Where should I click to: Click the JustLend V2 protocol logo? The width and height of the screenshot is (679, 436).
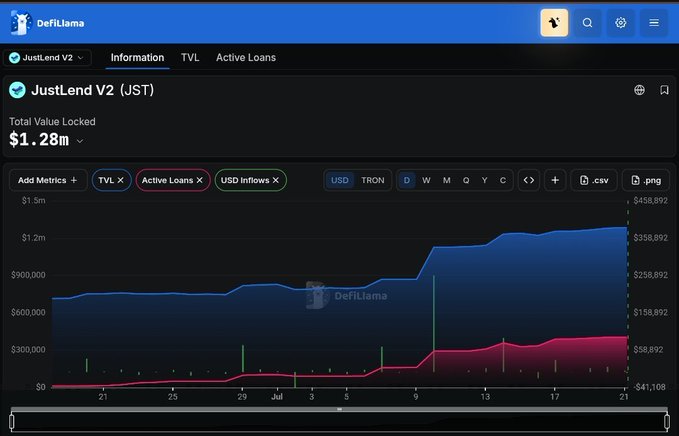[x=17, y=90]
